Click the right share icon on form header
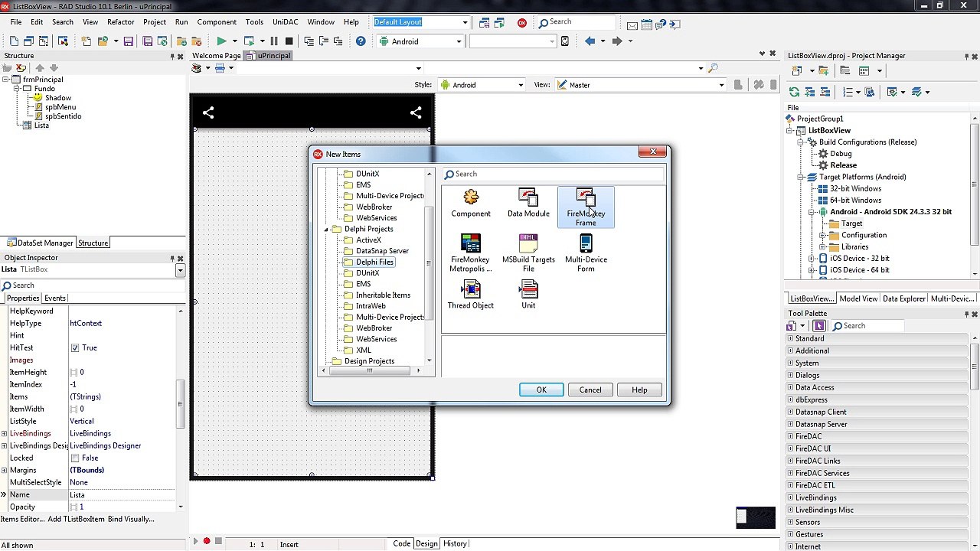Viewport: 980px width, 551px height. point(416,112)
